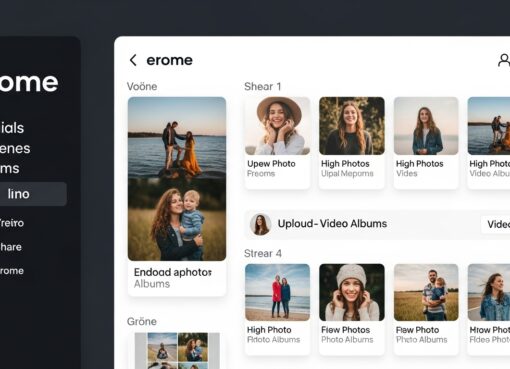Screen dimensions: 510x369
Task: Open the enes sidebar entry
Action: 15,148
